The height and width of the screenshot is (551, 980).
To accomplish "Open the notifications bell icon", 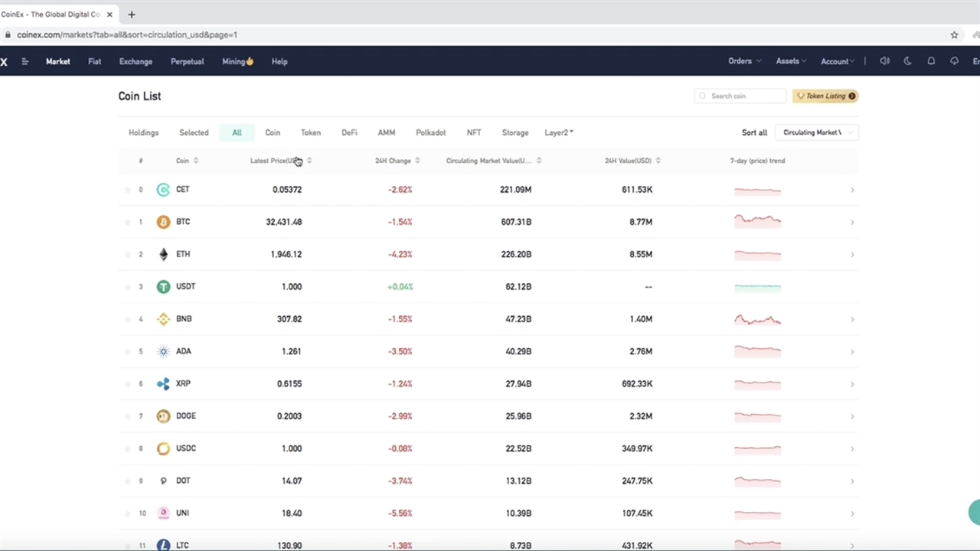I will click(x=931, y=61).
